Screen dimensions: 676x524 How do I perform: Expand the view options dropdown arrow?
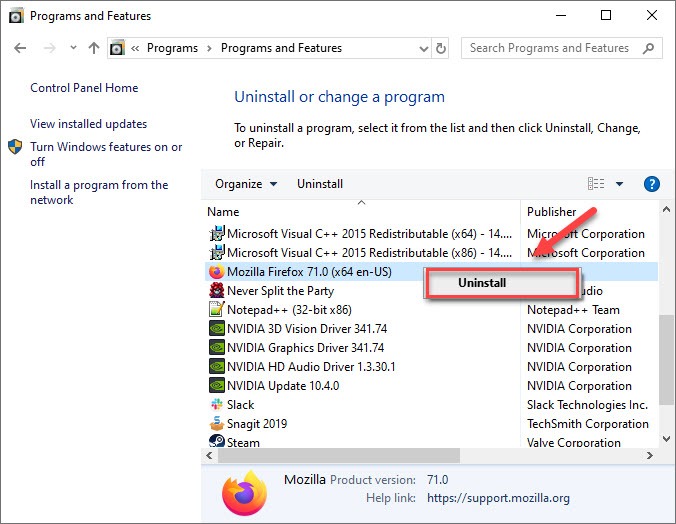(619, 184)
